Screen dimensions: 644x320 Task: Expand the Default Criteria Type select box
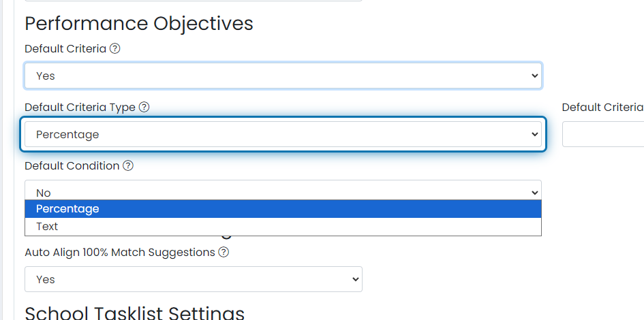point(283,135)
